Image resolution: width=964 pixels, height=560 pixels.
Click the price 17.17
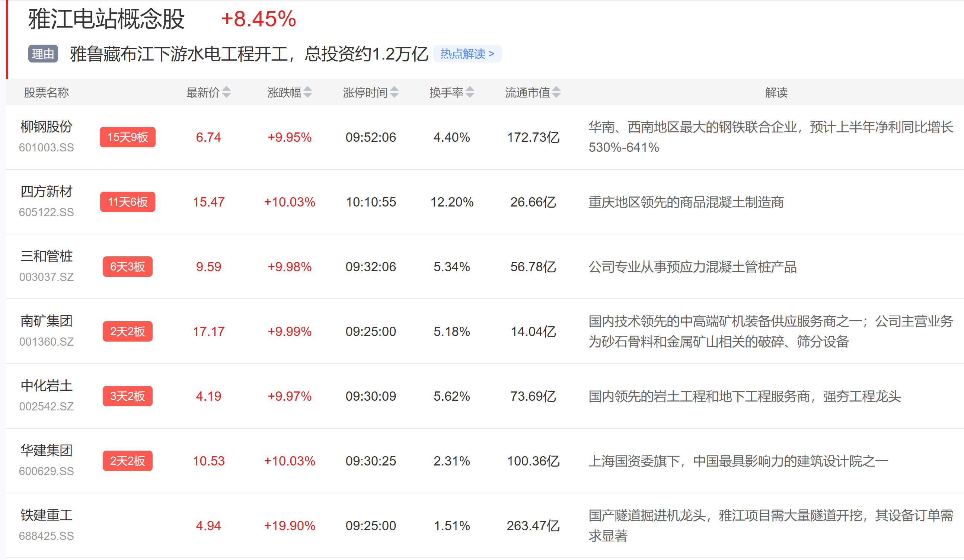tap(208, 331)
